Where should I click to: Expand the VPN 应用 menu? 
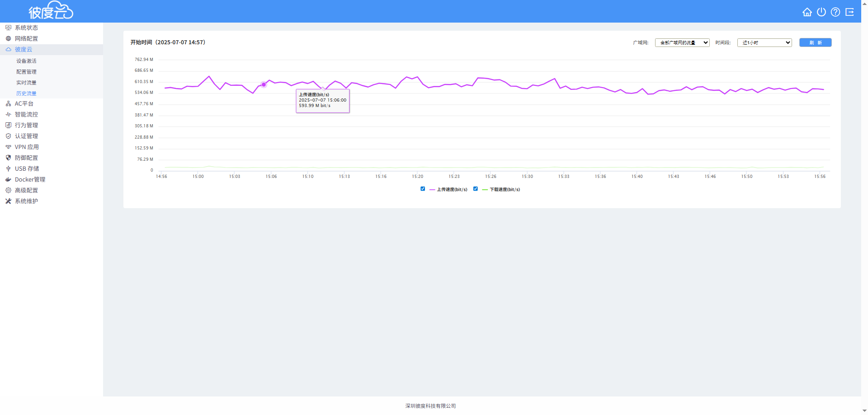(27, 147)
